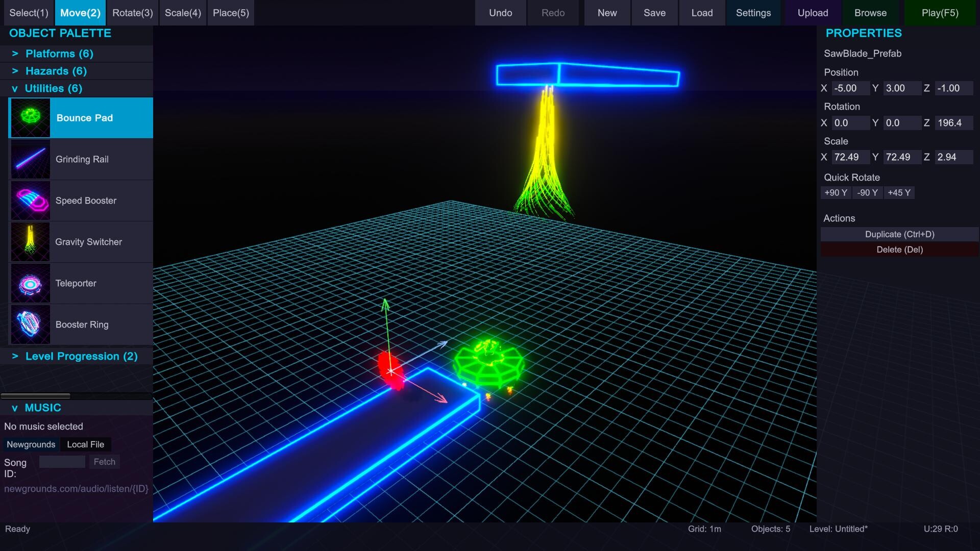Click the Teleporter icon
Image resolution: width=980 pixels, height=551 pixels.
pos(30,283)
